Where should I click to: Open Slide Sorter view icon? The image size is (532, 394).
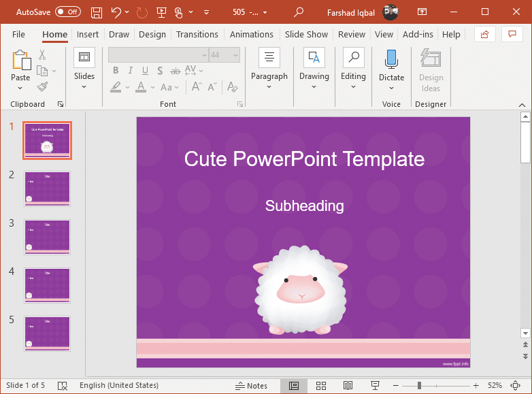(321, 386)
